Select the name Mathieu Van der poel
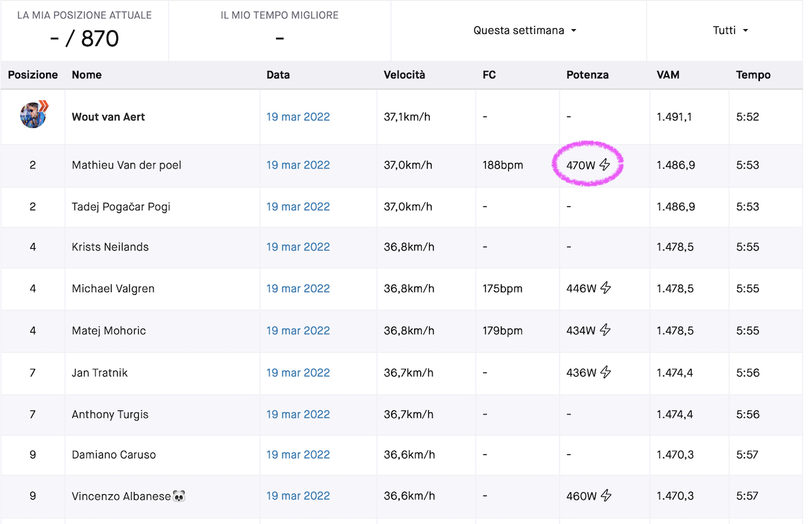Screen dimensions: 812x524 [x=127, y=165]
